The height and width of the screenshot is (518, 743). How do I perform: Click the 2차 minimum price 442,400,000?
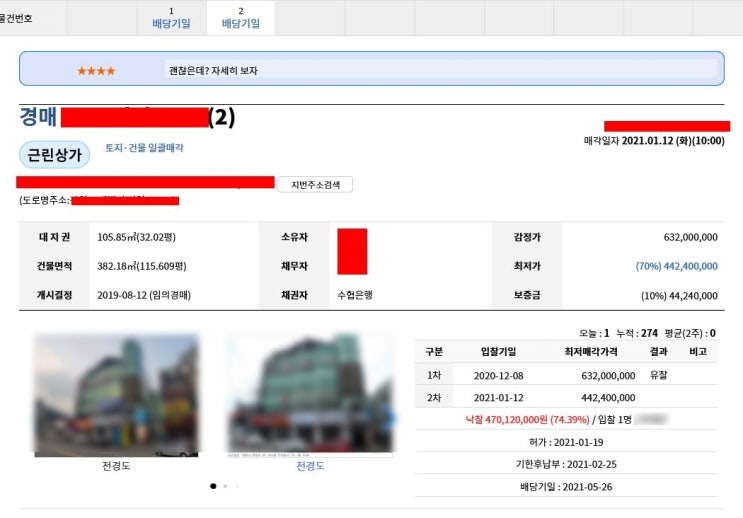(x=608, y=398)
